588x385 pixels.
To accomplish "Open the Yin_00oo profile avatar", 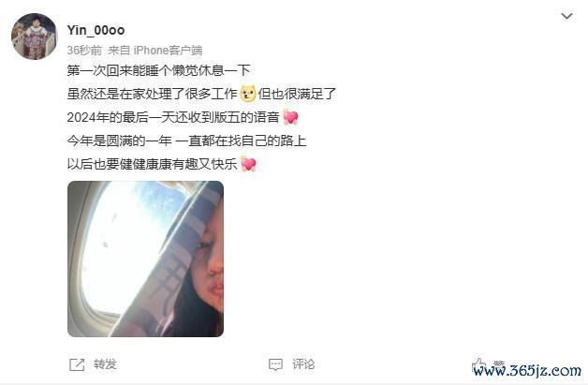I will coord(34,37).
